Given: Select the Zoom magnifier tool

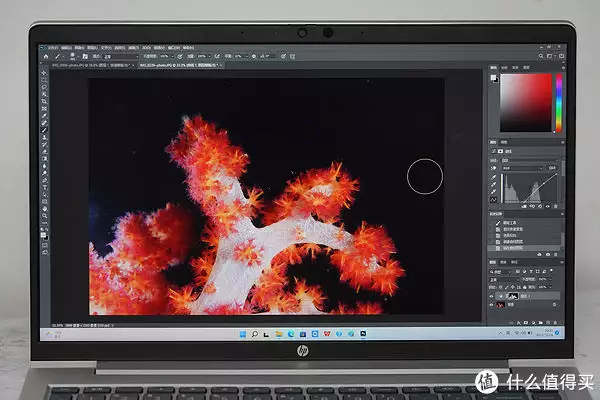Looking at the screenshot, I should tap(46, 222).
